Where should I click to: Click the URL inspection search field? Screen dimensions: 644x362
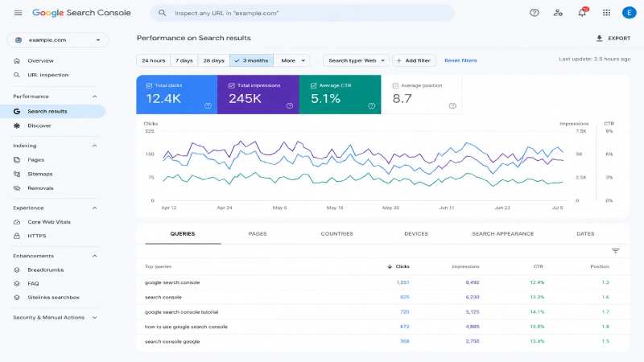[303, 13]
